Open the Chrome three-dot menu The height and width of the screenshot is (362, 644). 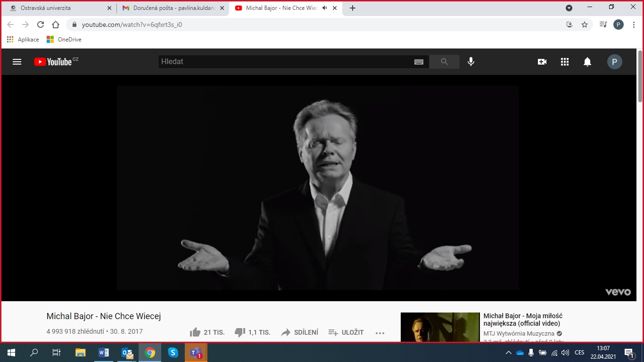coord(634,25)
